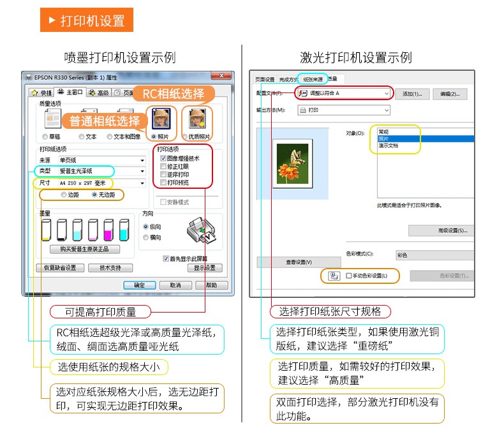Open the 尺寸 A4 size dropdown
The width and height of the screenshot is (504, 430).
(x=102, y=183)
